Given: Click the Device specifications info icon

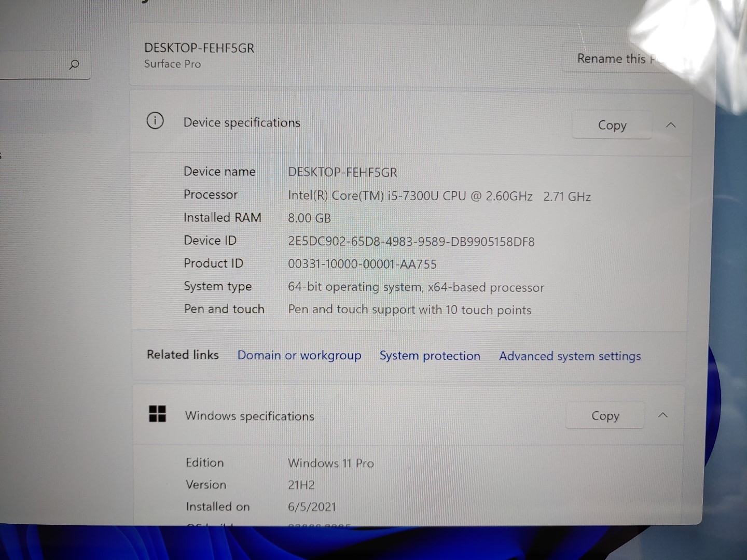Looking at the screenshot, I should 155,121.
